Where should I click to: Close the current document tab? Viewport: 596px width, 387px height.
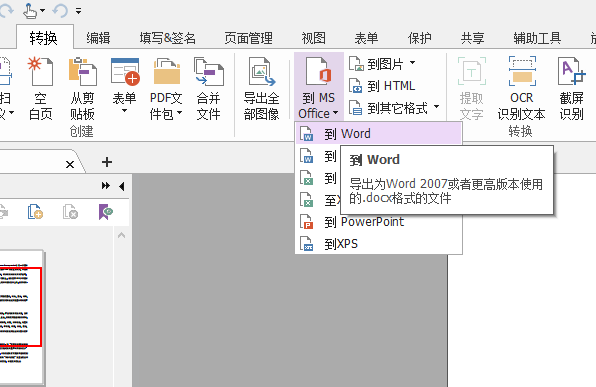(70, 165)
